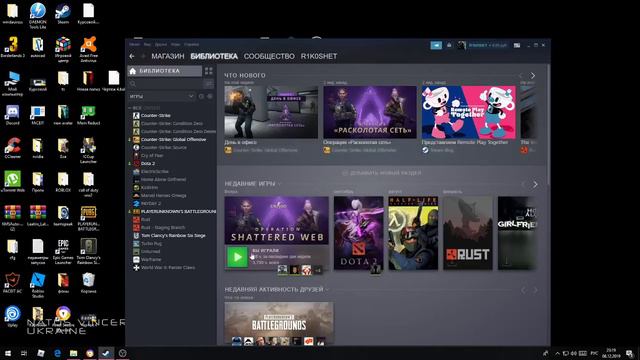640x360 pixels.
Task: Open the CCleaner desktop icon
Action: pyautogui.click(x=13, y=148)
